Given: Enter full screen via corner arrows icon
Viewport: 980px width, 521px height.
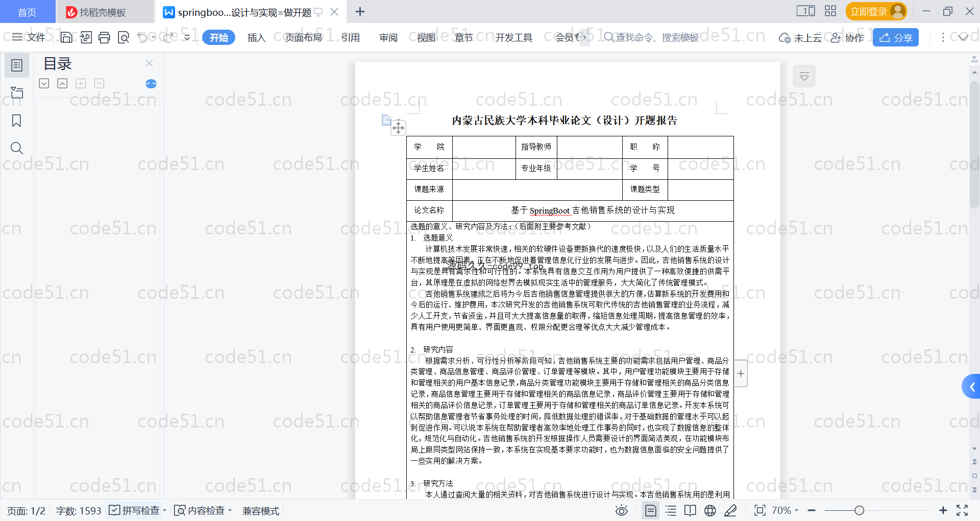Looking at the screenshot, I should (x=962, y=510).
